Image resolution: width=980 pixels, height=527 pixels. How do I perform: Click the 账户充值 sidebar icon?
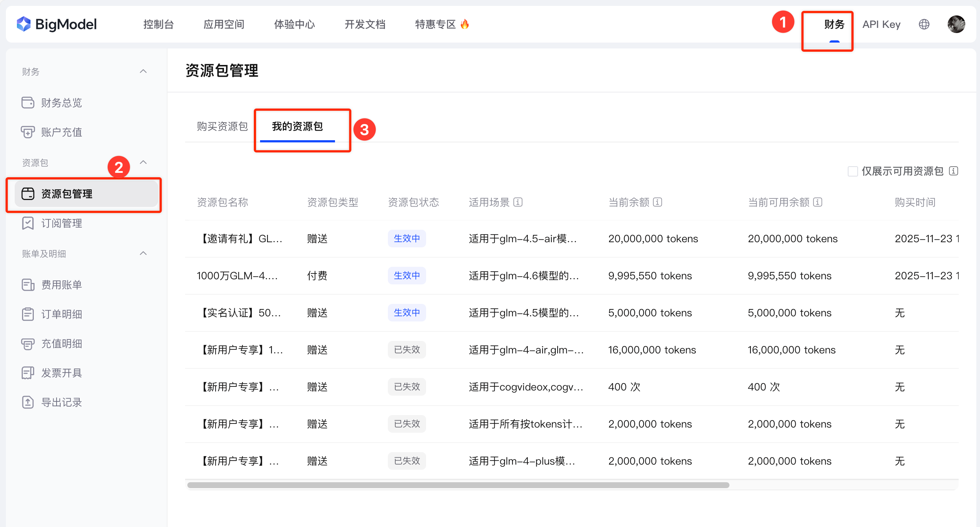pyautogui.click(x=28, y=132)
